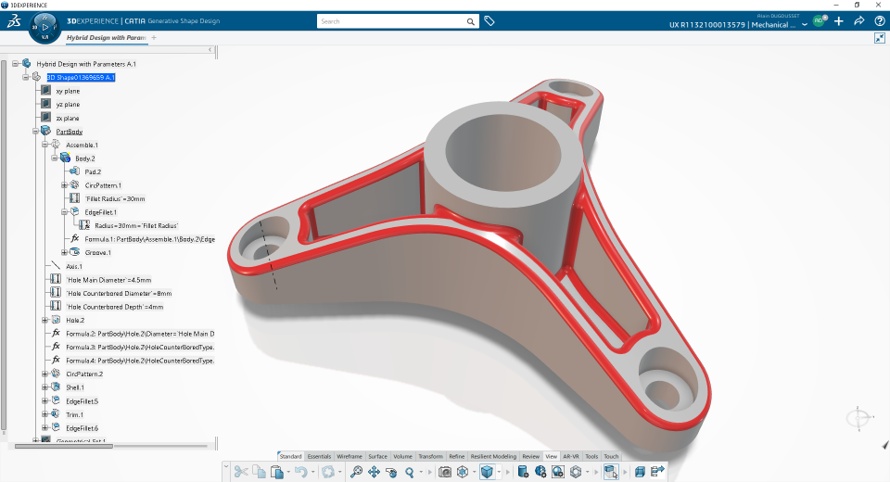The height and width of the screenshot is (482, 890).
Task: Click the search magnifier button in search box
Action: (x=471, y=22)
